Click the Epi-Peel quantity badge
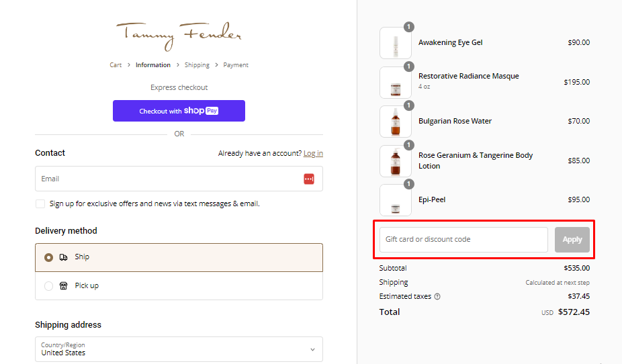Viewport: 622px width, 364px height. [409, 184]
